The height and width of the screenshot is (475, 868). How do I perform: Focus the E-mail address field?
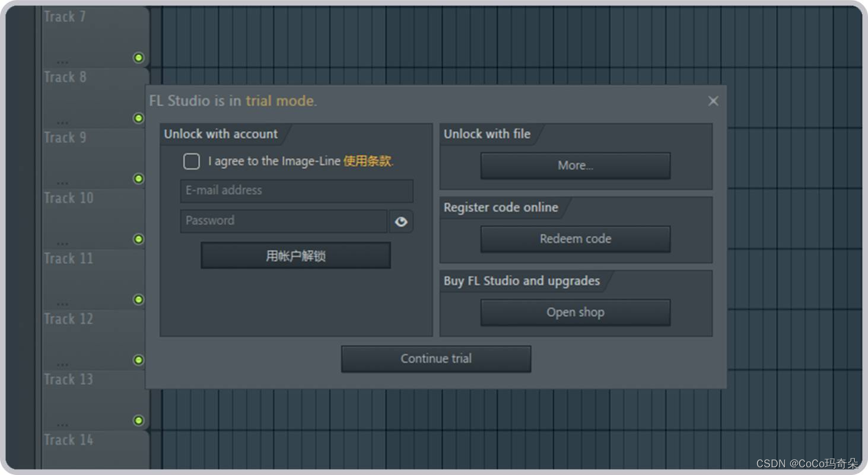click(x=297, y=191)
